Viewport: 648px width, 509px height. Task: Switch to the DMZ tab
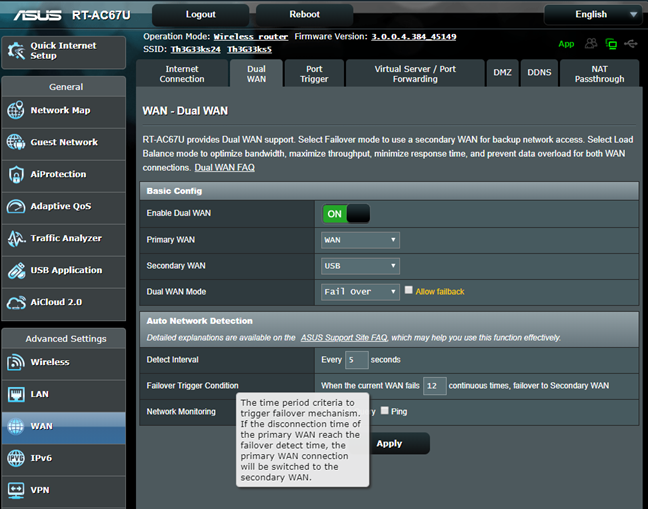click(503, 73)
